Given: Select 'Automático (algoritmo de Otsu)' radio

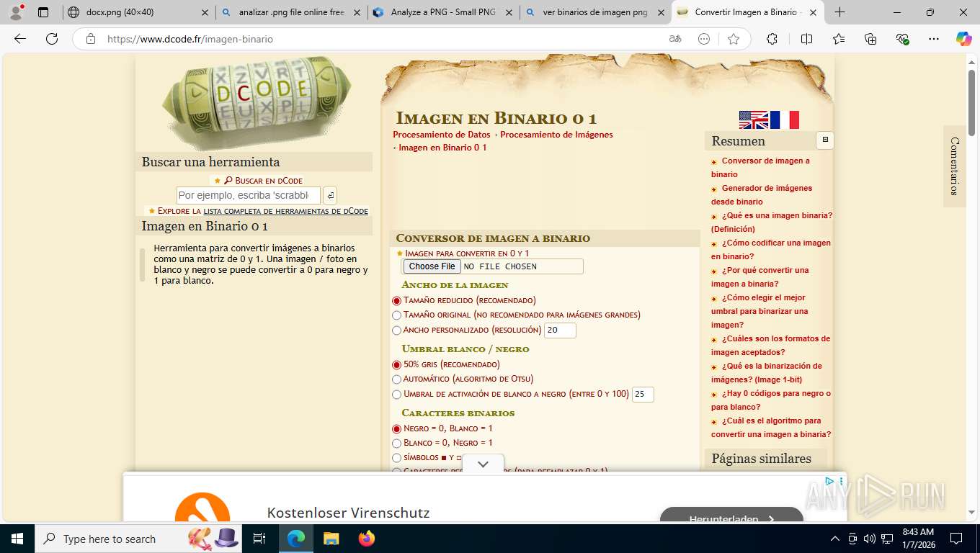Looking at the screenshot, I should [396, 379].
